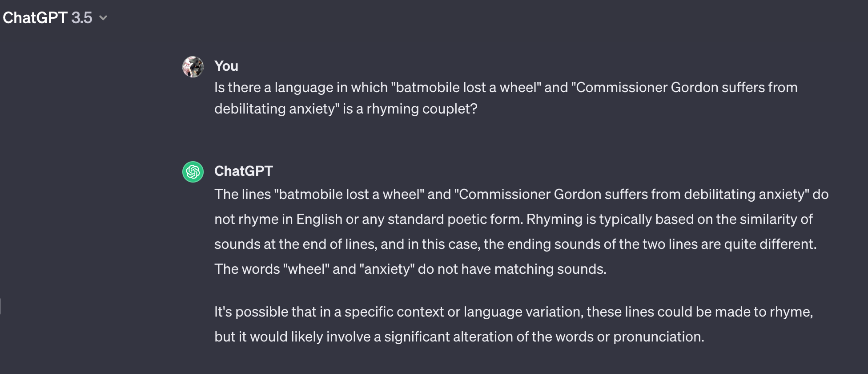Image resolution: width=868 pixels, height=374 pixels.
Task: Click the chevron arrow beside 3.5
Action: [x=103, y=18]
